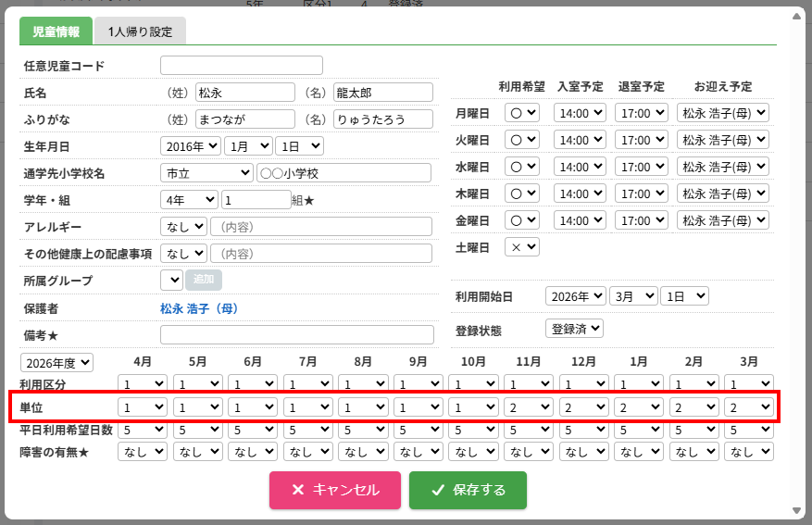
Task: Open Tuesday 入室予定 14:00 dropdown
Action: point(580,140)
